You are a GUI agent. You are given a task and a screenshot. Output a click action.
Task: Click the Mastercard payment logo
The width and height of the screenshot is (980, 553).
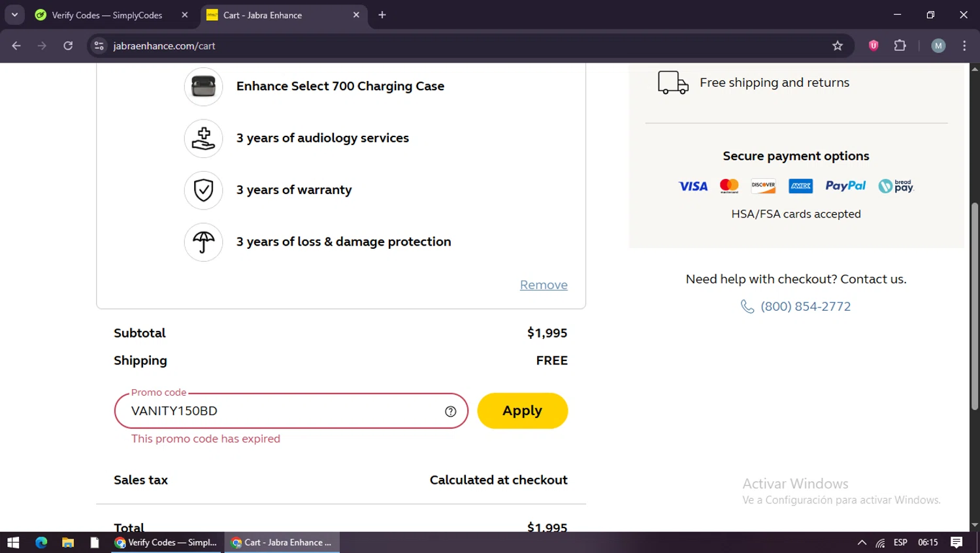pos(729,186)
